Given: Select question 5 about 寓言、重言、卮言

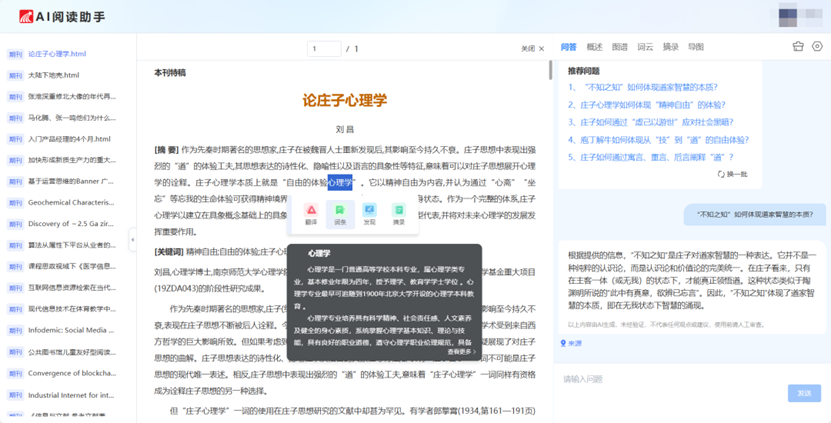Looking at the screenshot, I should pyautogui.click(x=651, y=157).
